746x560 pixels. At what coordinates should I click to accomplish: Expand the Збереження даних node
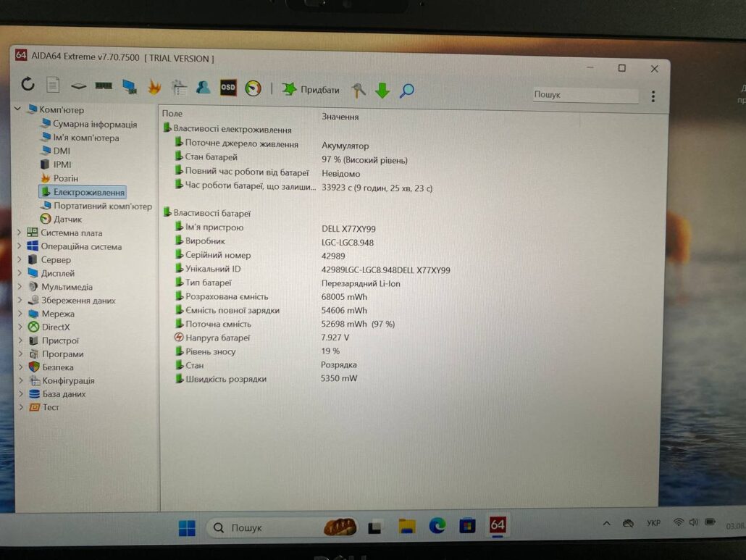coord(20,300)
